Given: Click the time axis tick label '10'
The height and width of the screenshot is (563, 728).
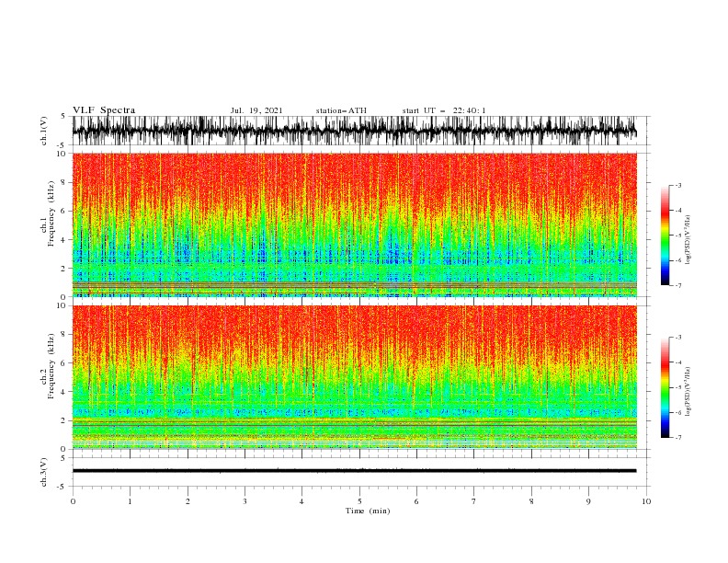Looking at the screenshot, I should click(646, 501).
